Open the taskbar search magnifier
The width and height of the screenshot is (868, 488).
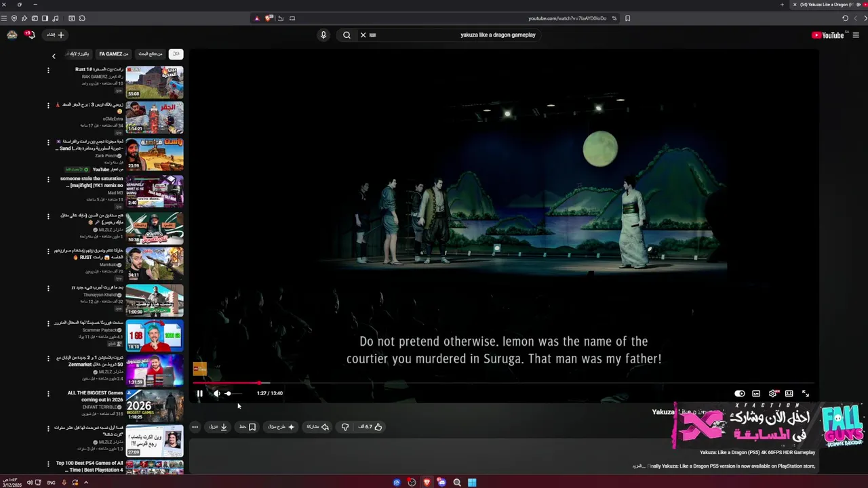457,483
